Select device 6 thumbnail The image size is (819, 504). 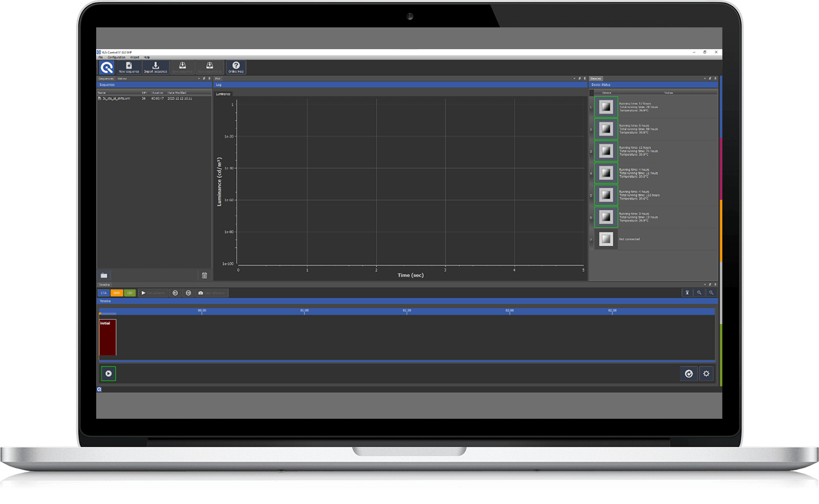[x=606, y=217]
